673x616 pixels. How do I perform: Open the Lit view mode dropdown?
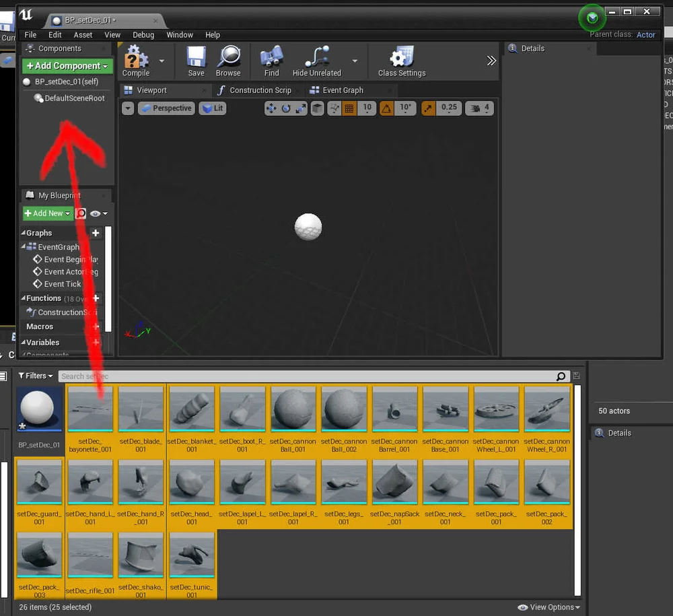click(212, 108)
